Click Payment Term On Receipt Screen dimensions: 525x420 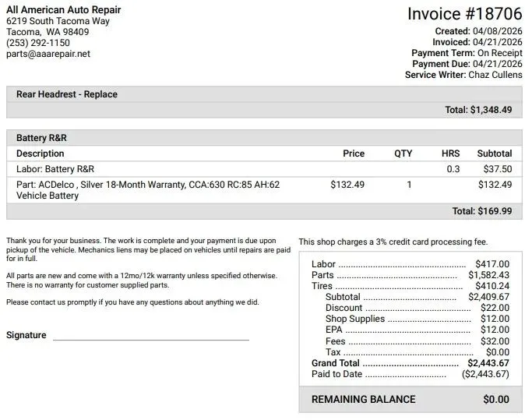467,53
